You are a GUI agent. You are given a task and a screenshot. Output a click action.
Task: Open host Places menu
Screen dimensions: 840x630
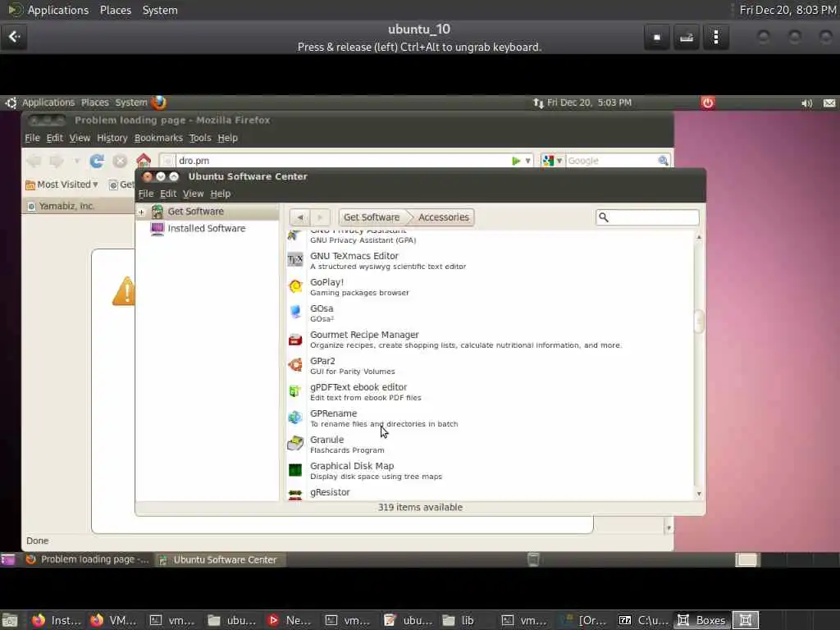coord(115,10)
